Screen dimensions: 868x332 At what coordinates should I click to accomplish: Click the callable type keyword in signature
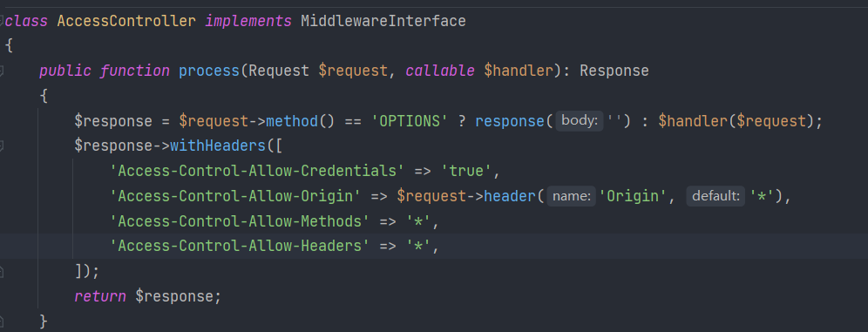click(x=440, y=71)
